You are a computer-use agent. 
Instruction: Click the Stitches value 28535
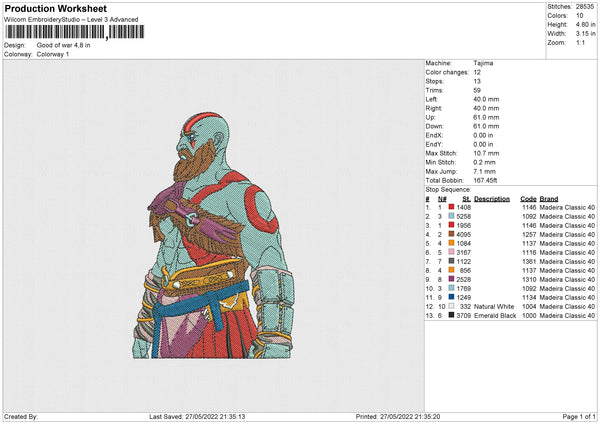[585, 7]
